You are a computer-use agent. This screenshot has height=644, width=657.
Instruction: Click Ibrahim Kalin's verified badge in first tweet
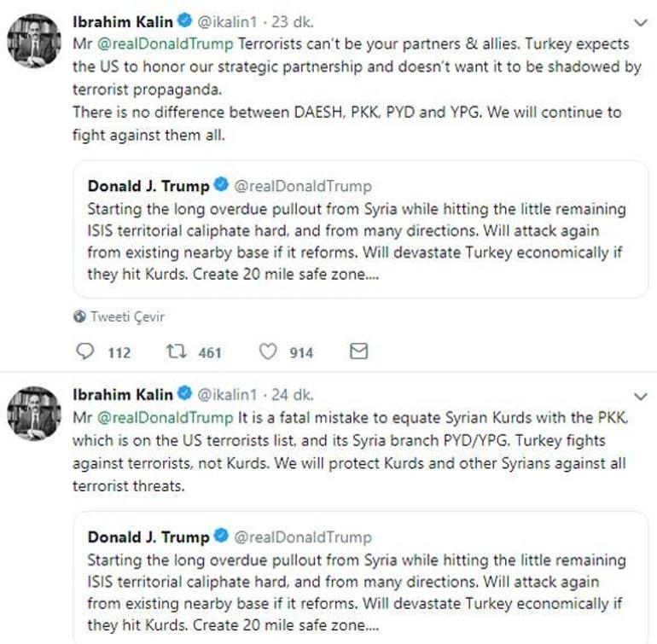(184, 20)
